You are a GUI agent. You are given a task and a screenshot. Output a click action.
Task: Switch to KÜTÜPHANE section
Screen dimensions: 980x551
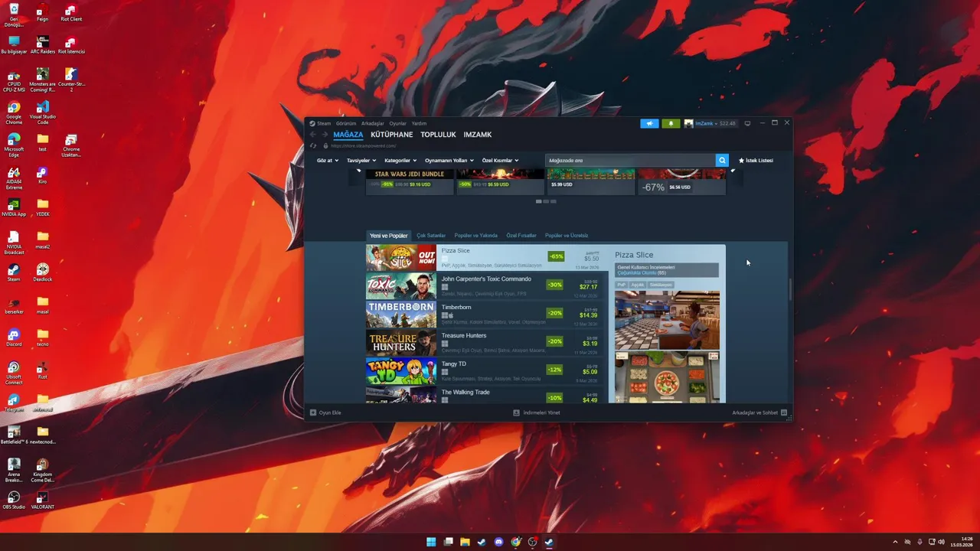click(x=391, y=135)
